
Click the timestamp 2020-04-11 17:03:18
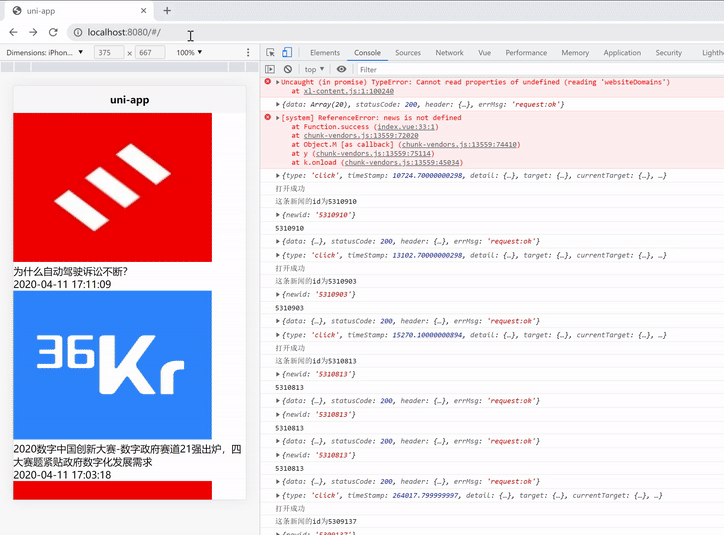pyautogui.click(x=62, y=475)
